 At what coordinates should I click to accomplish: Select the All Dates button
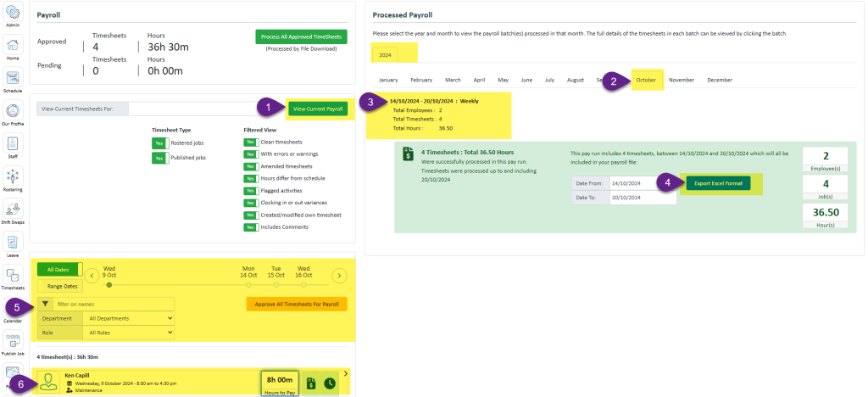click(60, 270)
